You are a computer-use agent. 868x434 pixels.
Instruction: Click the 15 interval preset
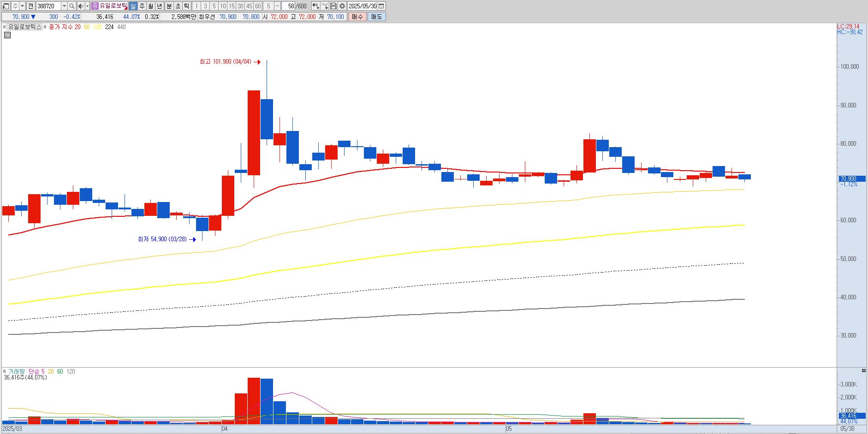(x=232, y=6)
